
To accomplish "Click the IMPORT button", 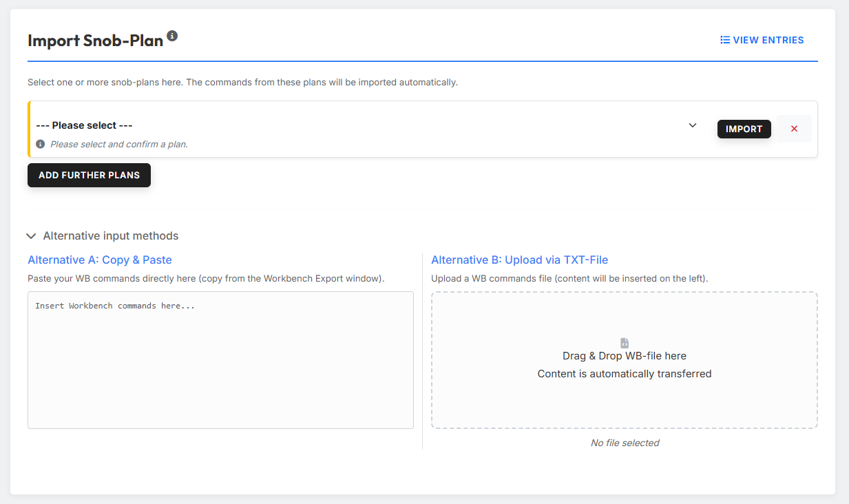I will tap(744, 129).
